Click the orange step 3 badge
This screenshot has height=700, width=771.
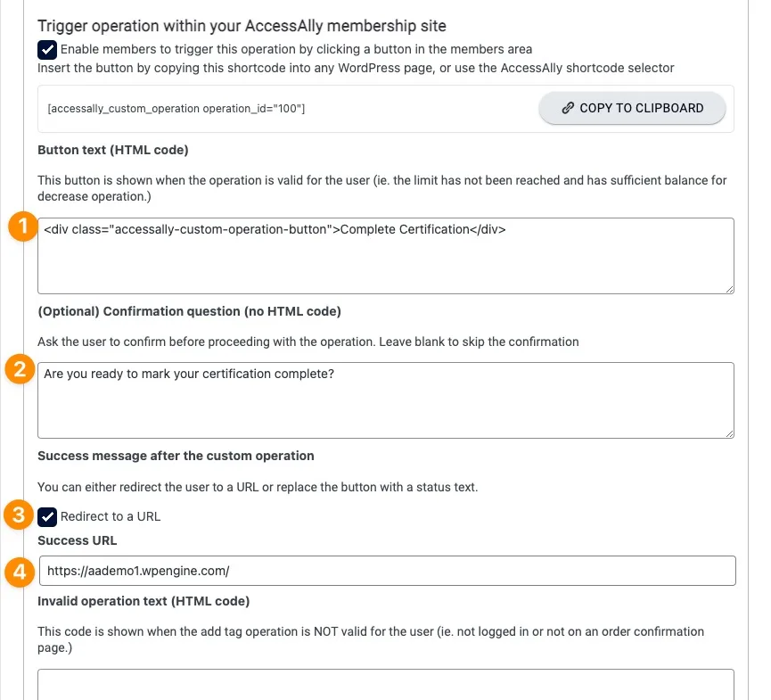21,515
